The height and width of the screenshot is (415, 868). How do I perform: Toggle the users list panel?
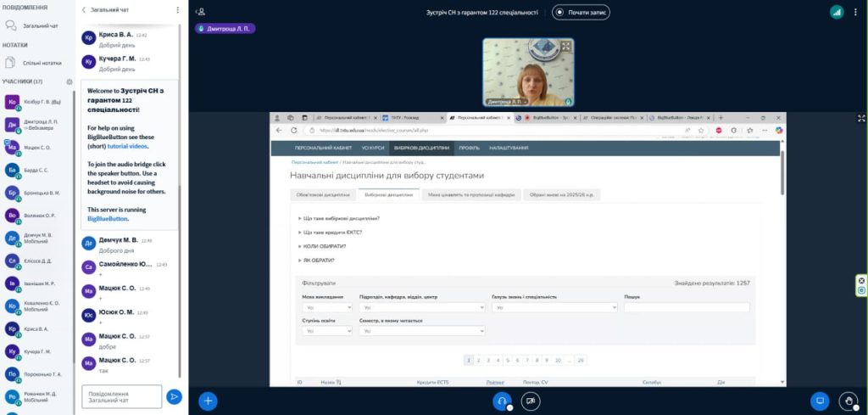coord(200,12)
